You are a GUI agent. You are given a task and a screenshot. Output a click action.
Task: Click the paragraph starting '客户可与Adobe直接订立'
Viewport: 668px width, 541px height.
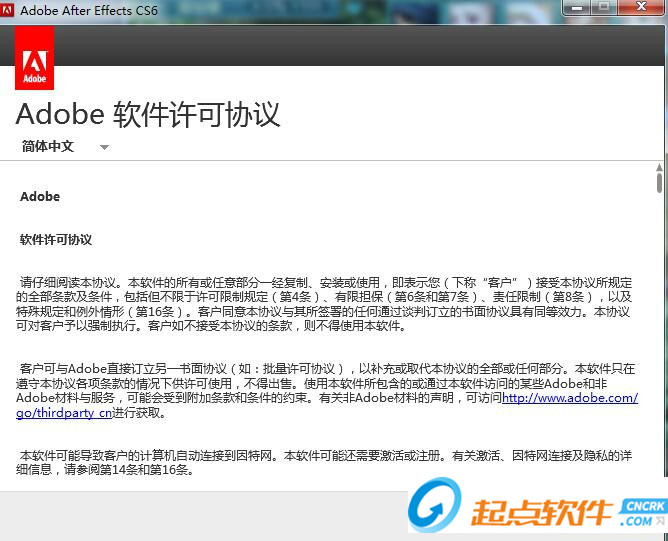click(x=327, y=391)
